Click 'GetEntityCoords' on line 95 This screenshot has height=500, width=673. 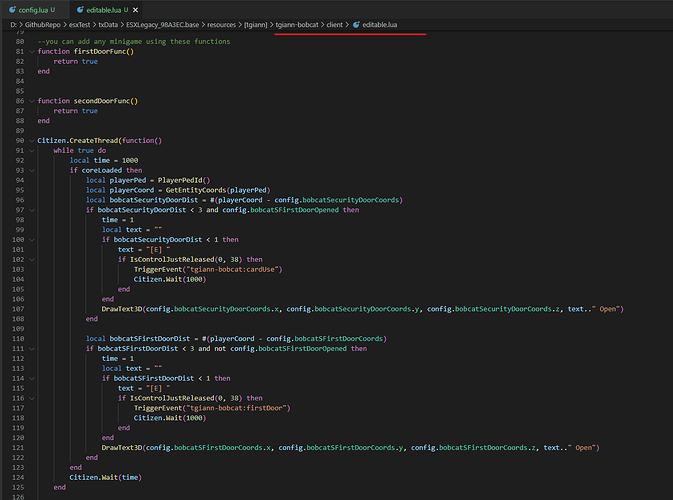196,190
